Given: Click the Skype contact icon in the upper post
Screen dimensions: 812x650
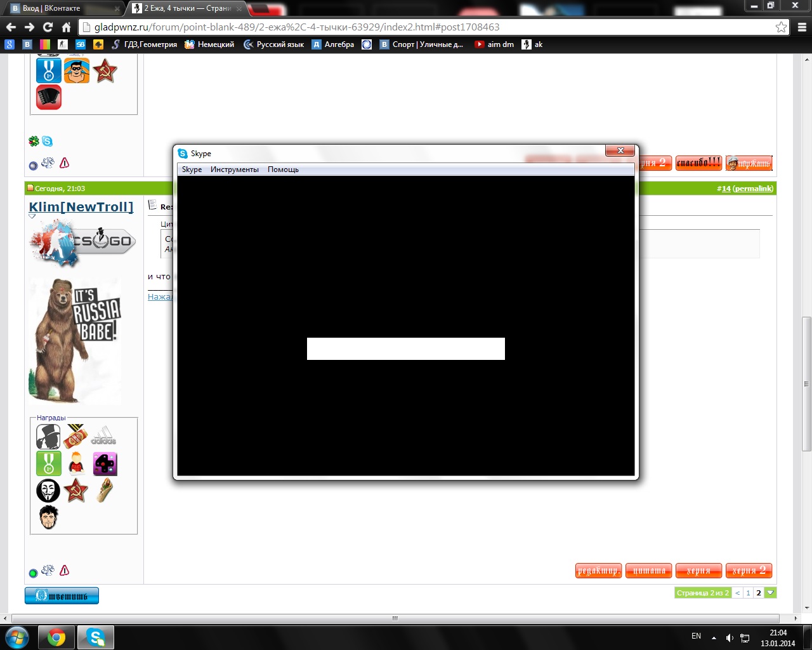Looking at the screenshot, I should click(x=48, y=142).
